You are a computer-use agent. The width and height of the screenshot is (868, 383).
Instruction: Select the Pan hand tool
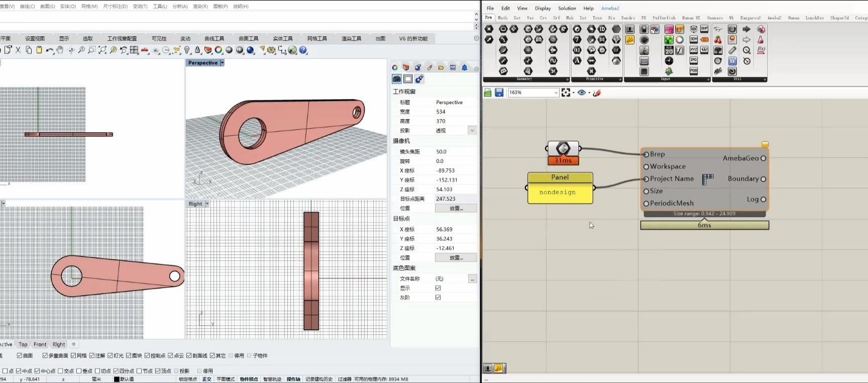[60, 50]
